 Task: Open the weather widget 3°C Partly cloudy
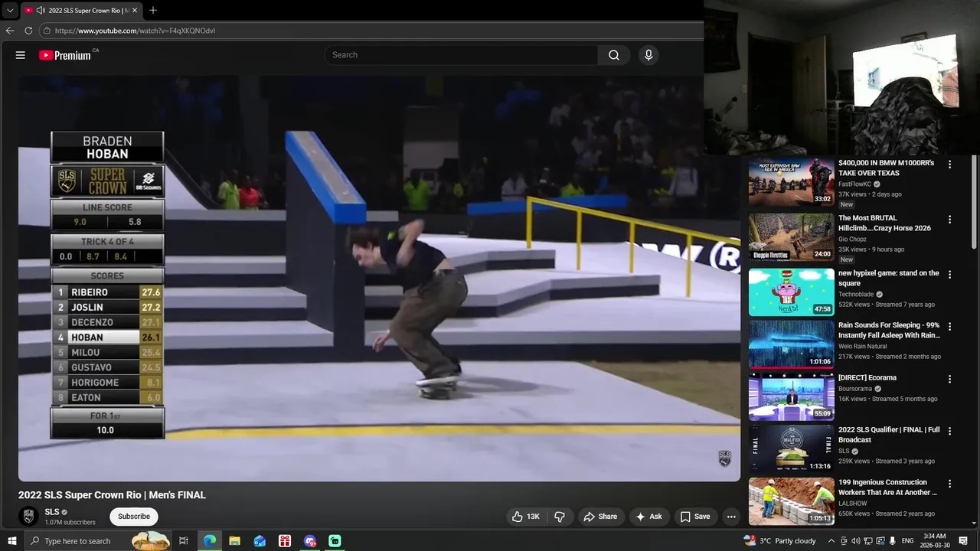(780, 541)
